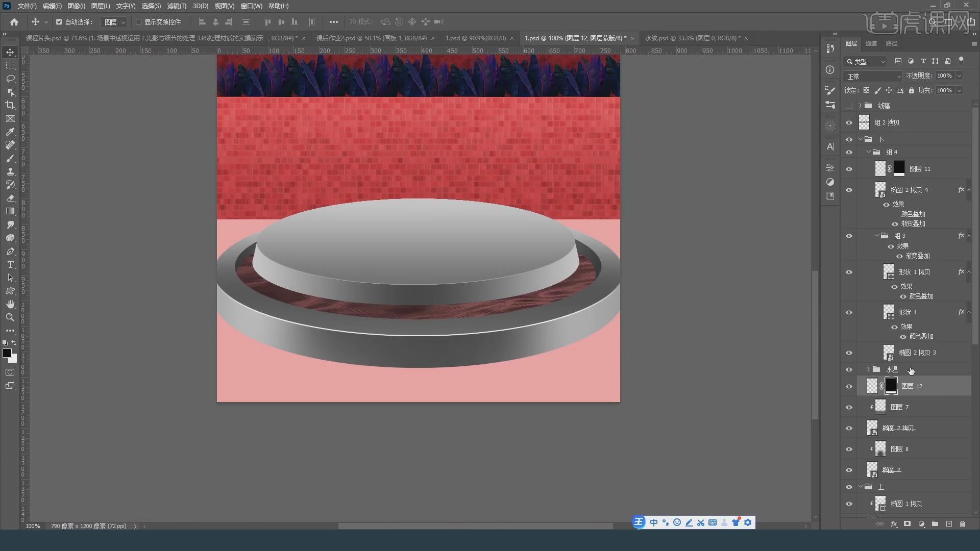Switch to the 路径 tab

coord(892,44)
